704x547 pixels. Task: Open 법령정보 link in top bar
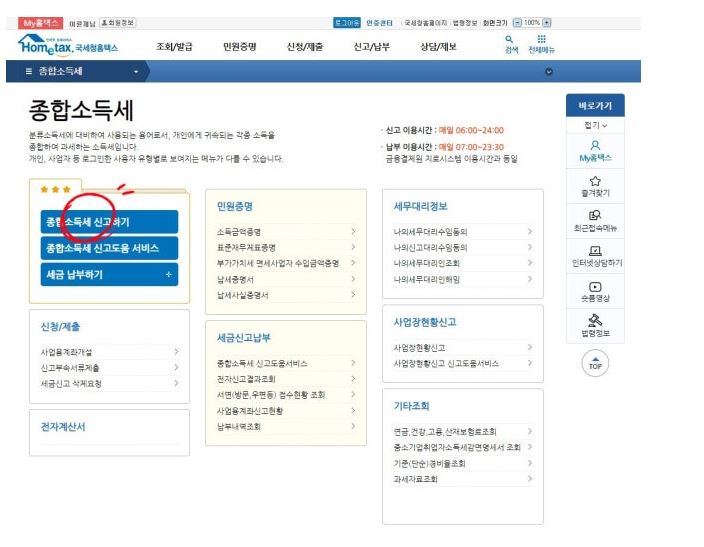tap(465, 22)
